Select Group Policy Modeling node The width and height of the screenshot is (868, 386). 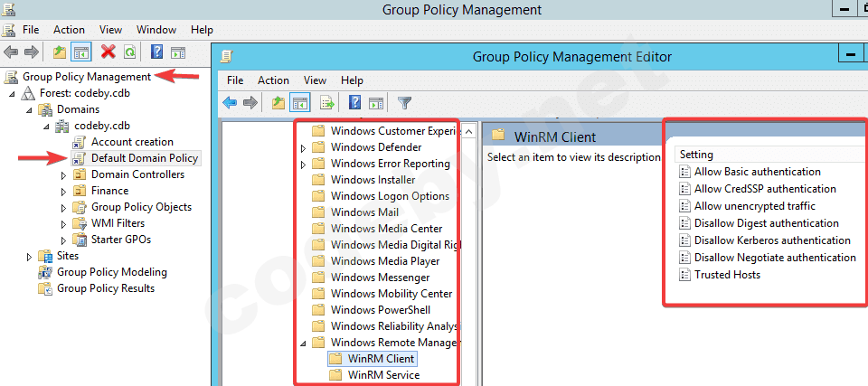coord(111,272)
